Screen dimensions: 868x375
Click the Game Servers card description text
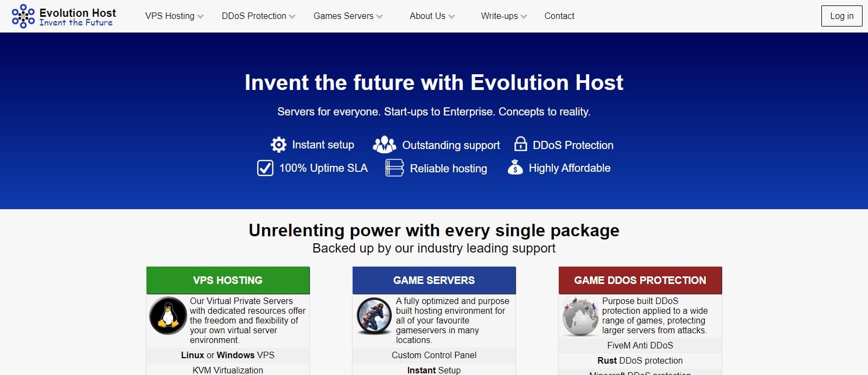pyautogui.click(x=452, y=320)
